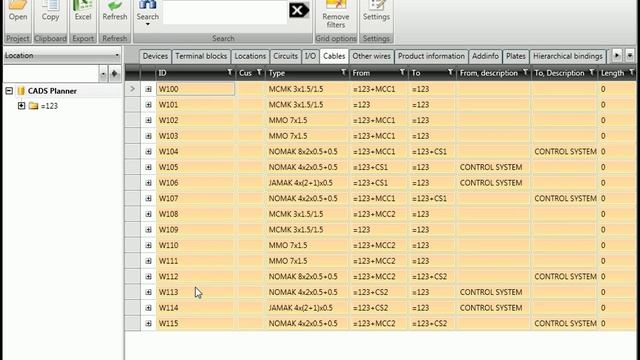Select the Cables tab

(x=334, y=56)
